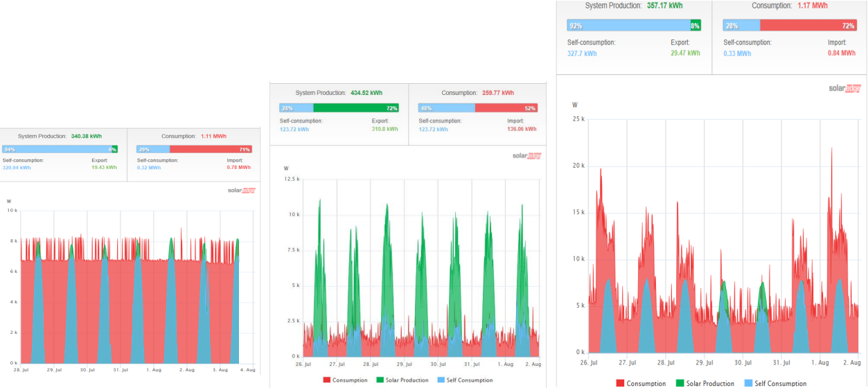Toggle Solar Production in the 25 k chart legend

(x=705, y=383)
